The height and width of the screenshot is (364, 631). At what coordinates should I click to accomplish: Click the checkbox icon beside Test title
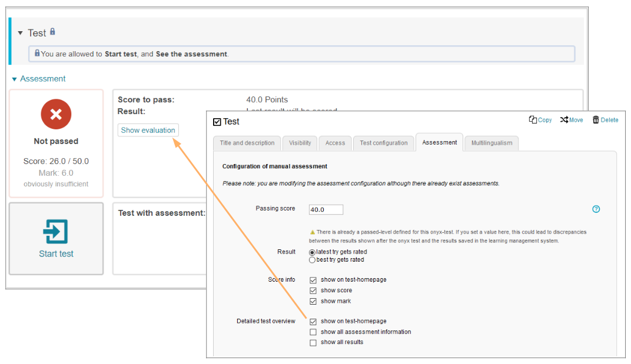[x=217, y=122]
